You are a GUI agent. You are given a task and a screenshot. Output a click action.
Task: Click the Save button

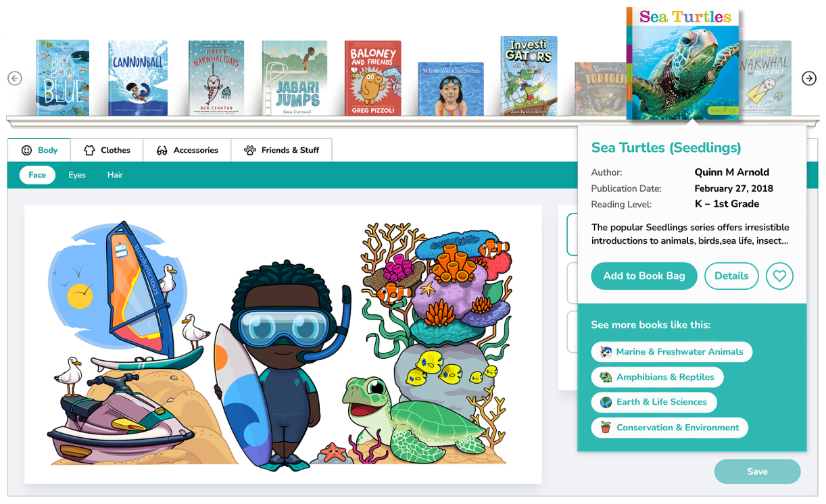tap(757, 472)
